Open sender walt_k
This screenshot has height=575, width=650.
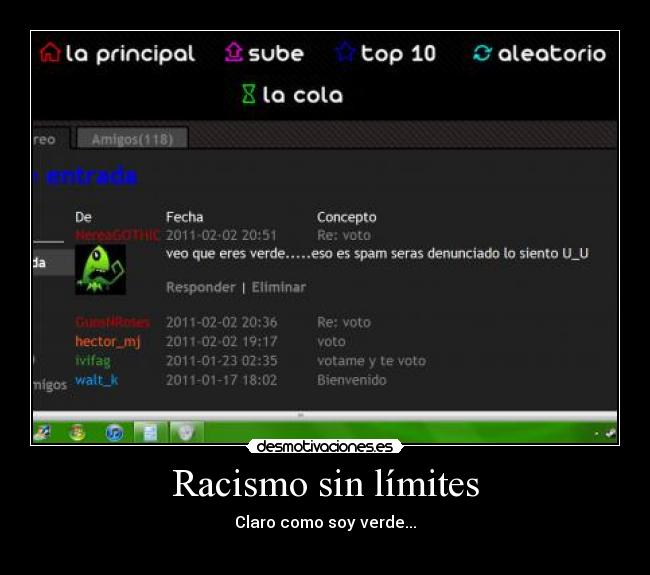(97, 380)
